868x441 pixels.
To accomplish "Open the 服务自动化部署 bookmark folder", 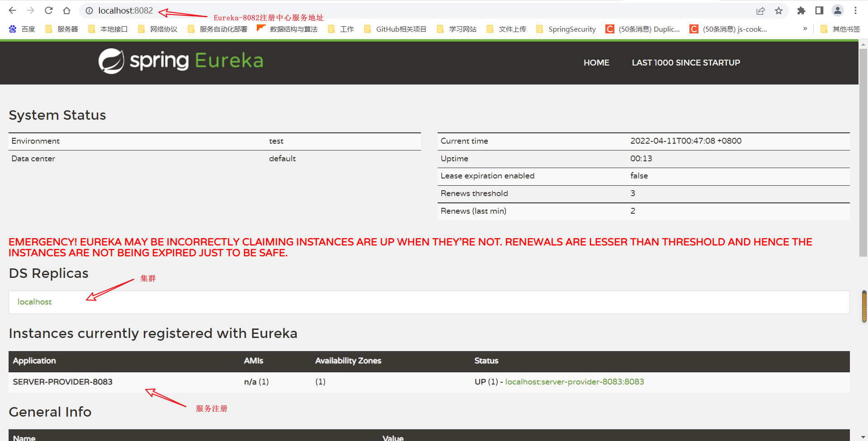I will coord(217,29).
